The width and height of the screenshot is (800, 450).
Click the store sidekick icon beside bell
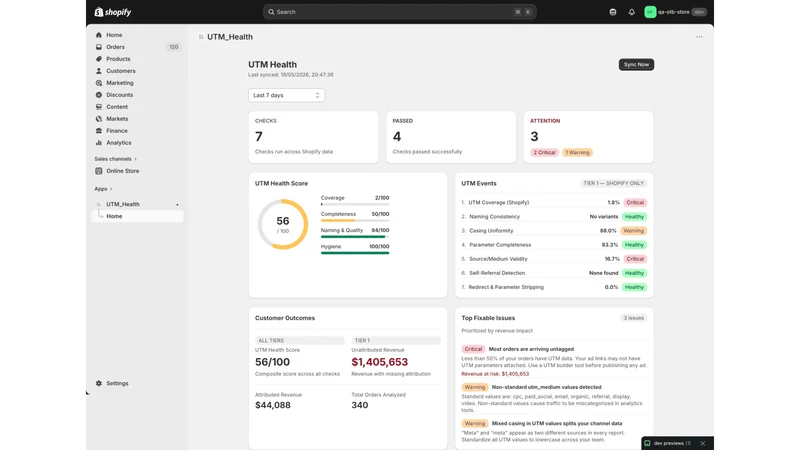tap(613, 12)
